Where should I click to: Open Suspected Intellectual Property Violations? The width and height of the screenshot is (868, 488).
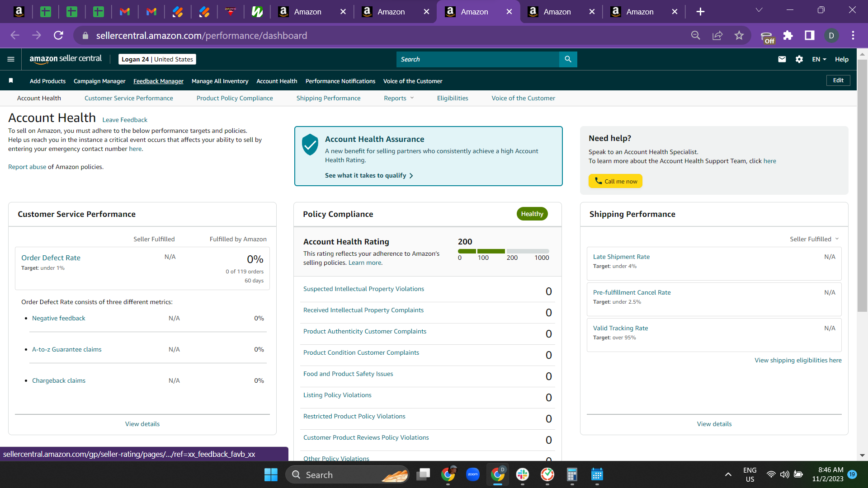tap(363, 289)
